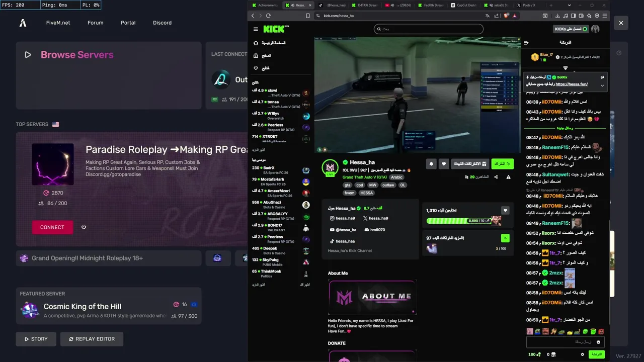Screen dimensions: 644x362
Task: Open a new browser tab
Action: [x=551, y=5]
